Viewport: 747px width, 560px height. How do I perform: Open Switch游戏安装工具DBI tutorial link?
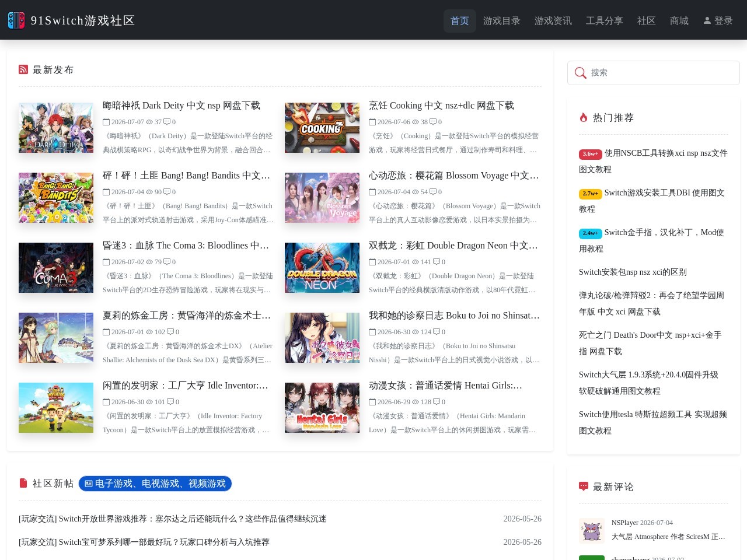click(652, 201)
